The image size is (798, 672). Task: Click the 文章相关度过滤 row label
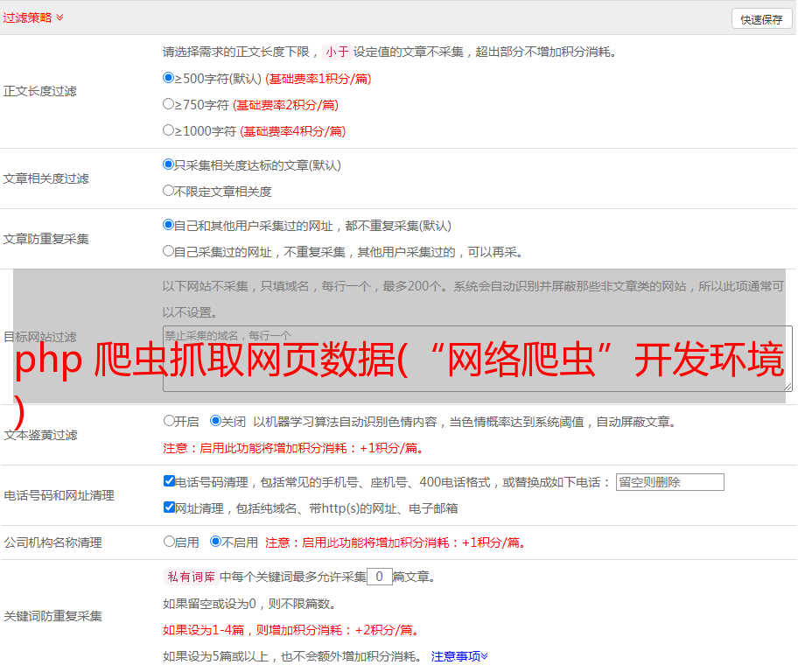pos(45,178)
